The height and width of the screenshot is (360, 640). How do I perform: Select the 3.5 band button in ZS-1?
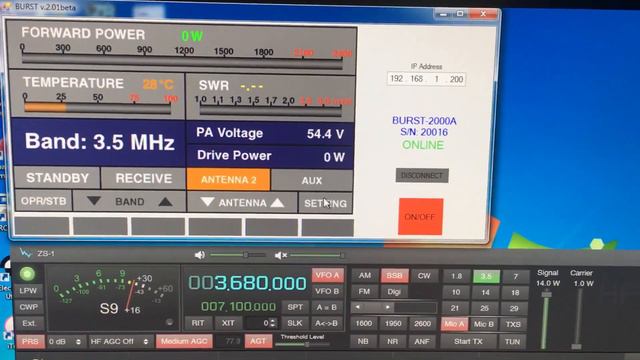[486, 276]
